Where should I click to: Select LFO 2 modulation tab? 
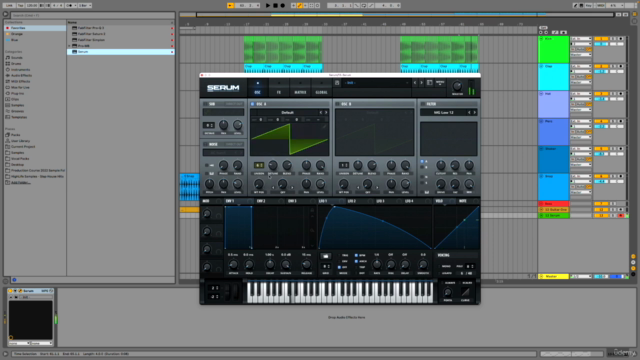[x=352, y=201]
